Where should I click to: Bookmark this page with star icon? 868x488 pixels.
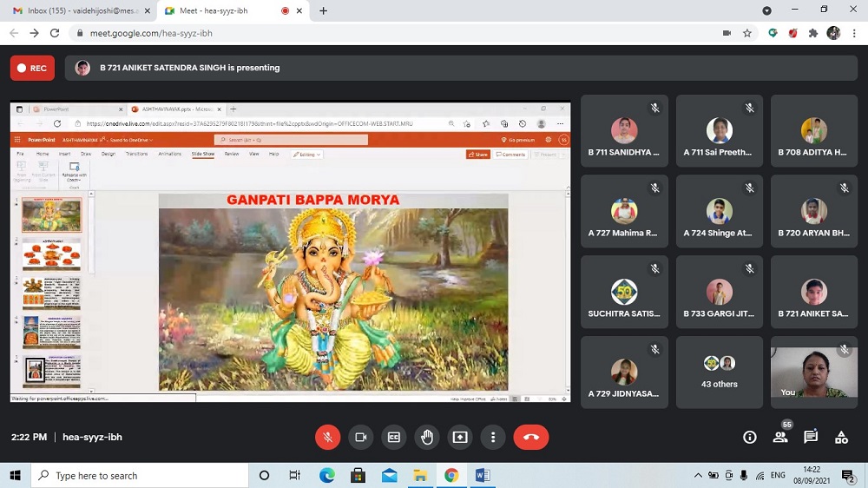tap(747, 33)
